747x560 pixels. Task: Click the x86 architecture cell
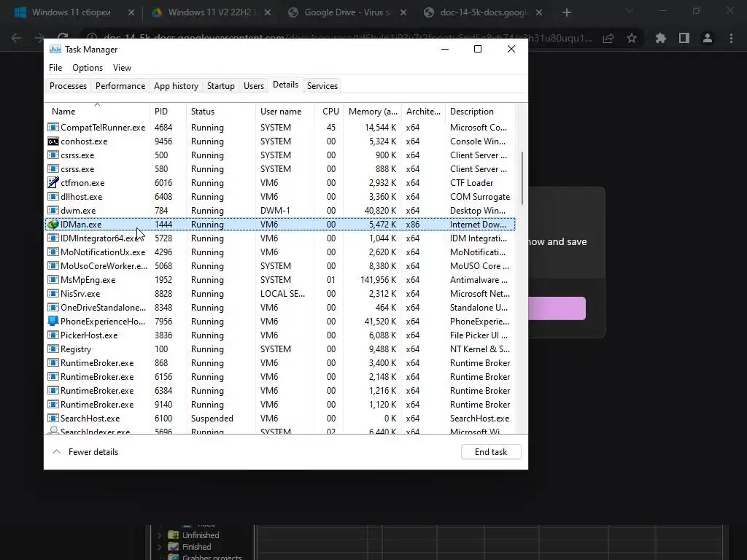[x=413, y=225]
